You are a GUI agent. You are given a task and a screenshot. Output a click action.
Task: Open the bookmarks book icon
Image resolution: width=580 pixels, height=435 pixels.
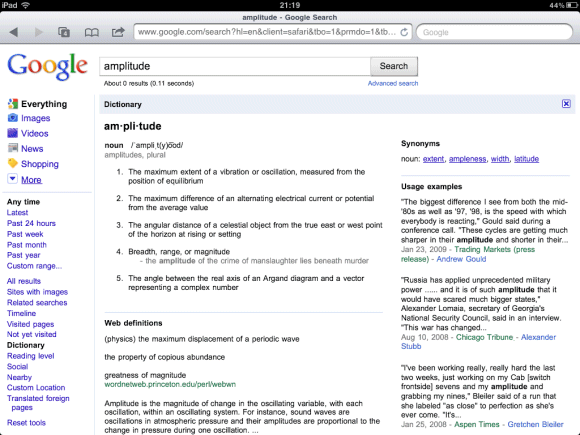[x=91, y=33]
